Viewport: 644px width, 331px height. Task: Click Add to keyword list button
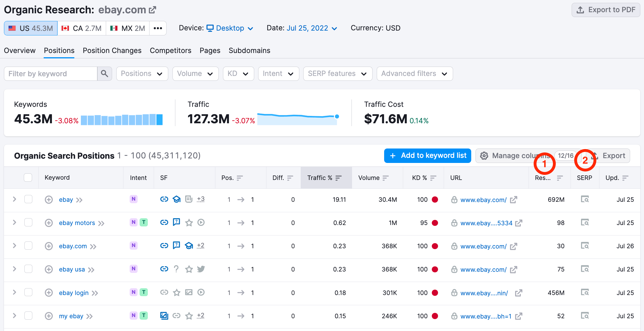(x=428, y=156)
